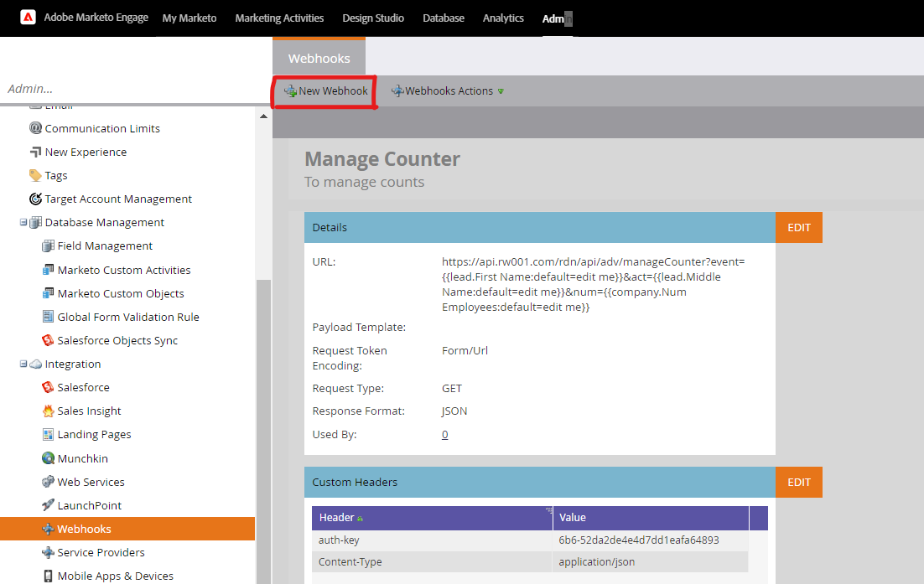
Task: Open My Marketo menu
Action: 189,18
